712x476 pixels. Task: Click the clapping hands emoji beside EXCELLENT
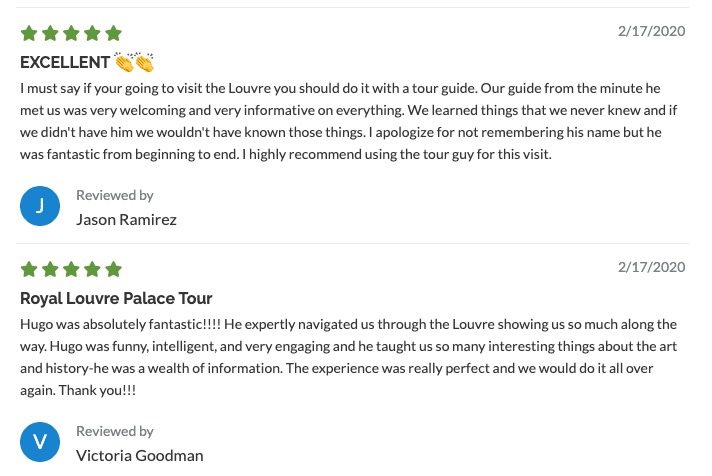[134, 62]
